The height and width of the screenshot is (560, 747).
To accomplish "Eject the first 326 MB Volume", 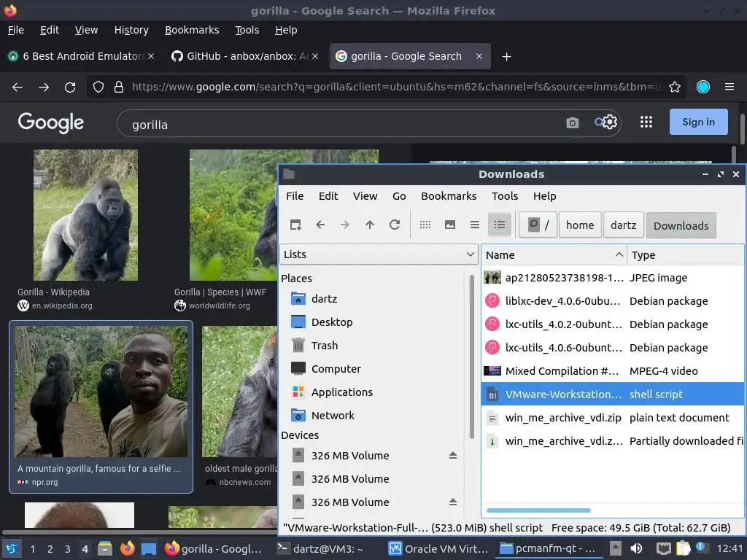I will tap(452, 456).
